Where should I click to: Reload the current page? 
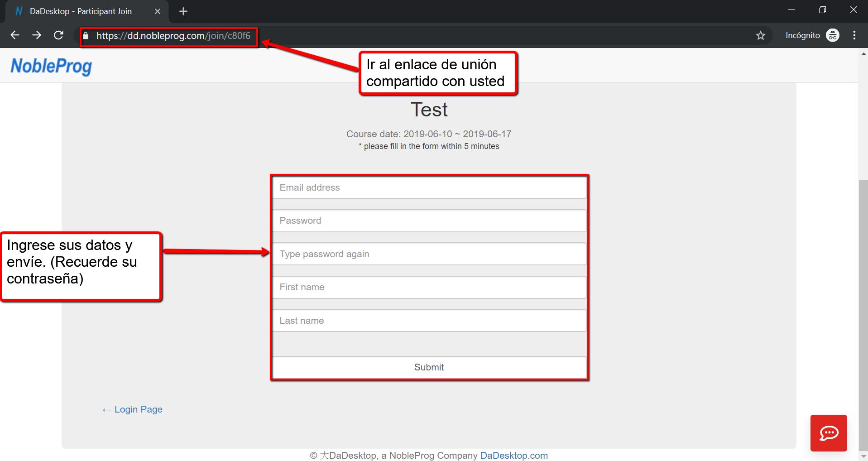(58, 35)
